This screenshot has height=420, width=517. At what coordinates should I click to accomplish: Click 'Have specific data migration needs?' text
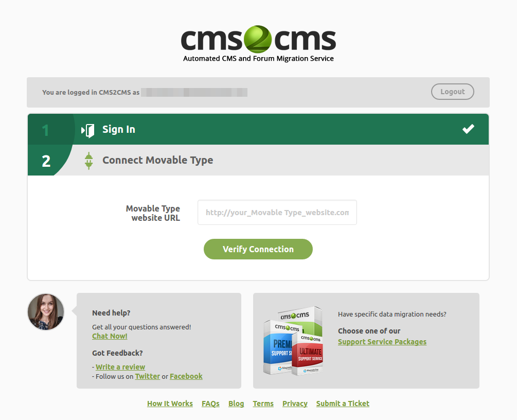392,314
